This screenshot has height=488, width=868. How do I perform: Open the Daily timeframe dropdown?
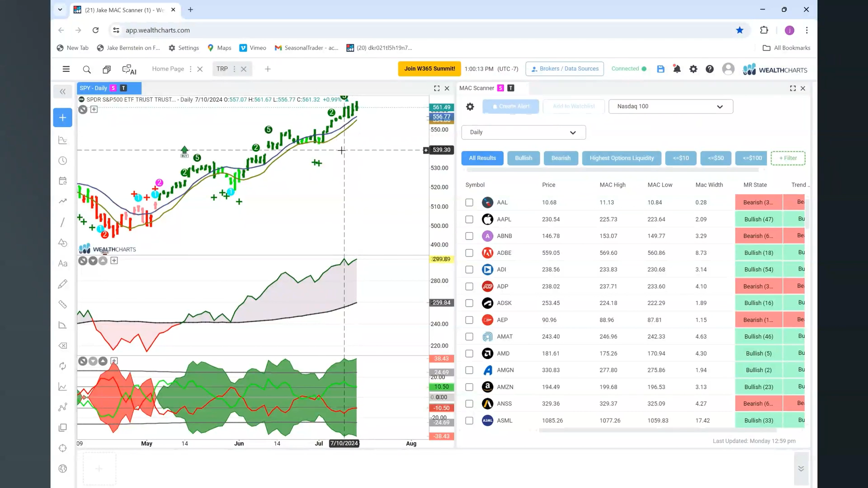tap(524, 132)
